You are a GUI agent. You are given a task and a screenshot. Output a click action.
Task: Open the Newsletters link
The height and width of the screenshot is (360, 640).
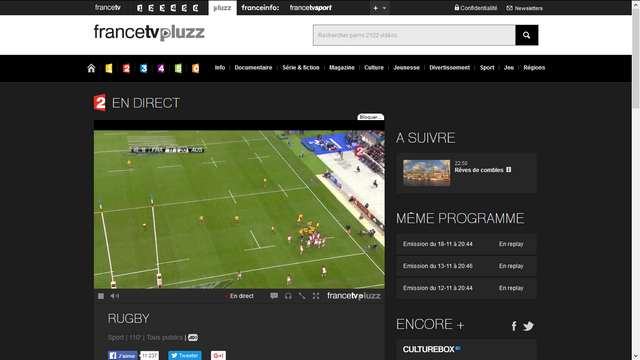point(524,8)
